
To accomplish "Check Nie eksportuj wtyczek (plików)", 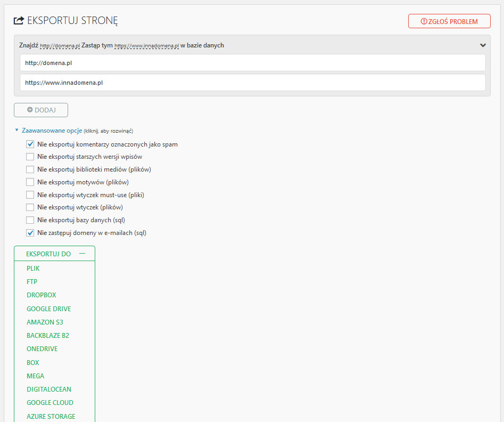I will tap(30, 207).
